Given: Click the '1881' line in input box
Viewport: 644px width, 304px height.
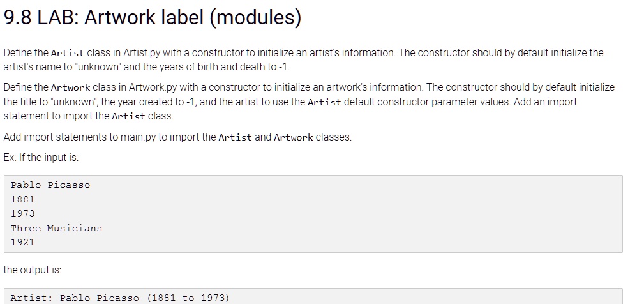Looking at the screenshot, I should [x=22, y=199].
